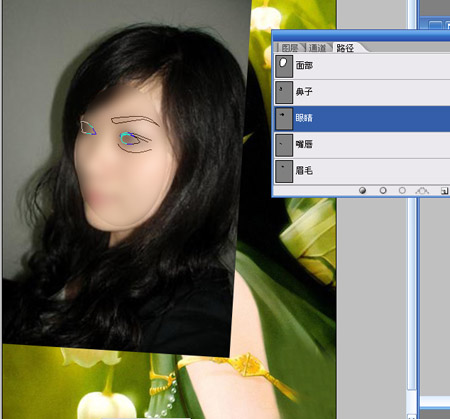This screenshot has height=419, width=450.
Task: Click the small eye path near the hairline
Action: pyautogui.click(x=88, y=128)
